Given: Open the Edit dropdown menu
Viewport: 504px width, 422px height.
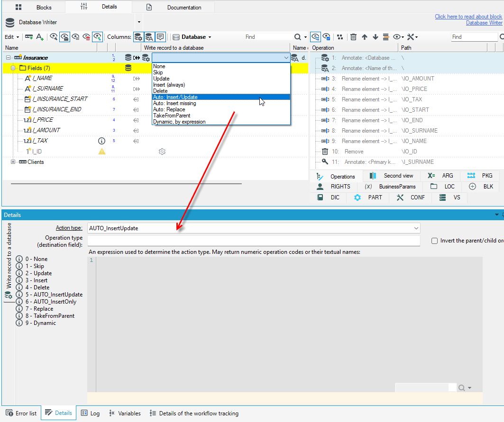Looking at the screenshot, I should click(12, 37).
